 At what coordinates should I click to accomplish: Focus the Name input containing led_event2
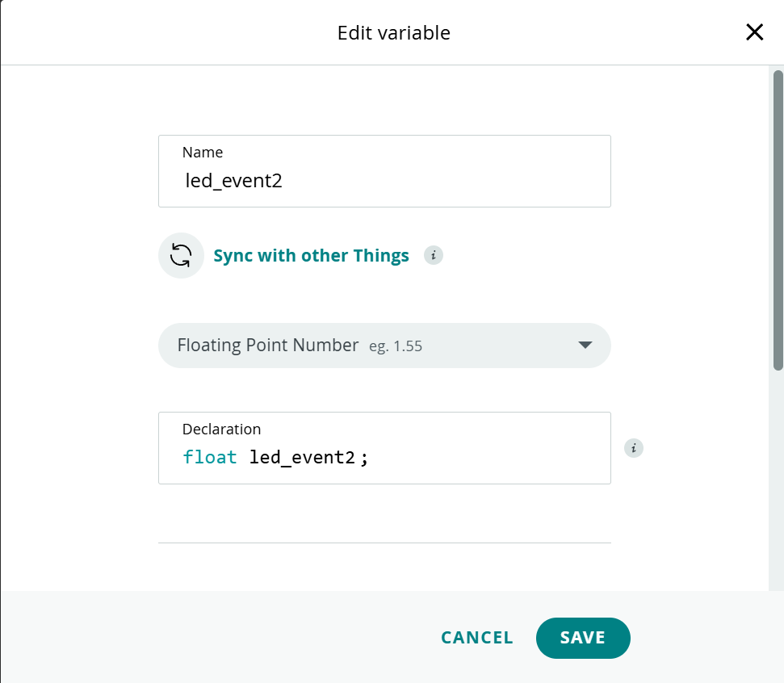coord(384,180)
